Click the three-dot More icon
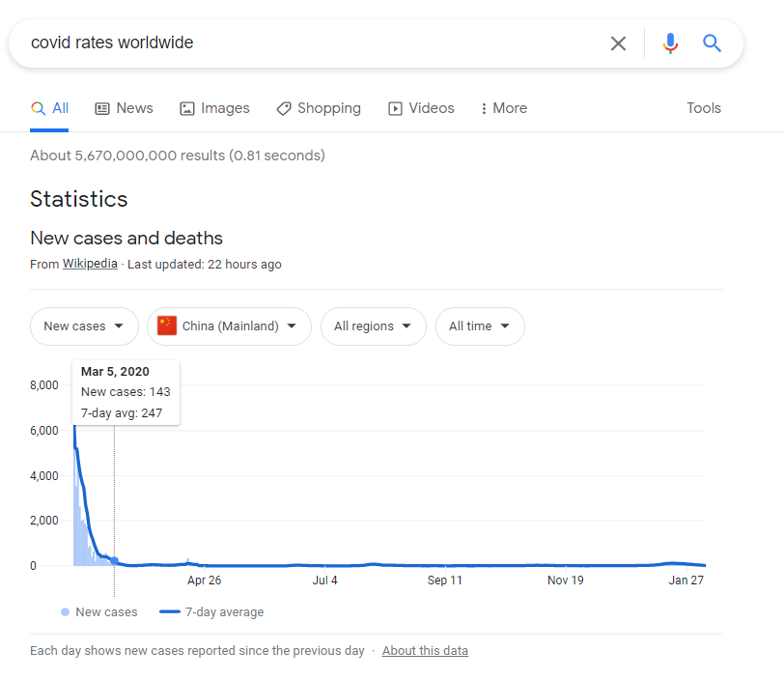784x680 pixels. pyautogui.click(x=484, y=108)
